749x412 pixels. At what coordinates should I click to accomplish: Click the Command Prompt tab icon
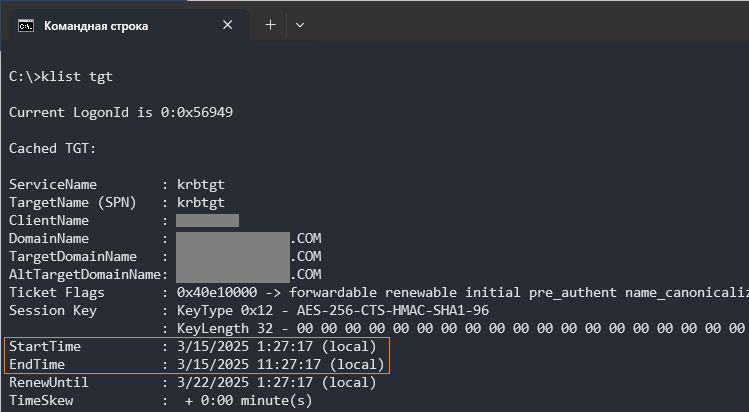point(26,25)
